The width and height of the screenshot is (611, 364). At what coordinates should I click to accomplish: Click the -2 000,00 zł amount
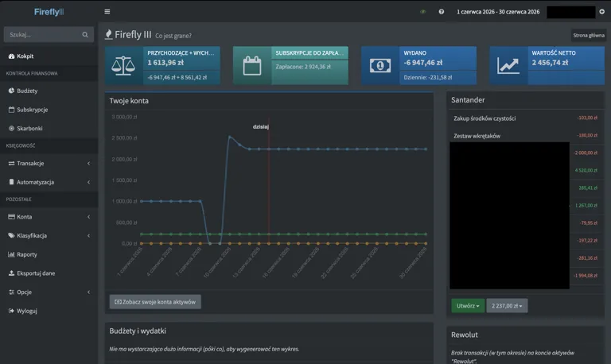pyautogui.click(x=586, y=153)
